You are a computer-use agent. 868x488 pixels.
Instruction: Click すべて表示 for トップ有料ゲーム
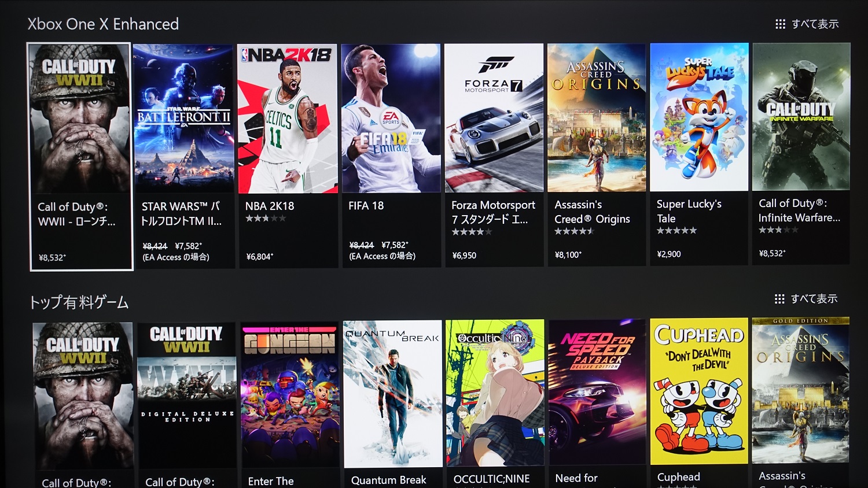(x=814, y=299)
